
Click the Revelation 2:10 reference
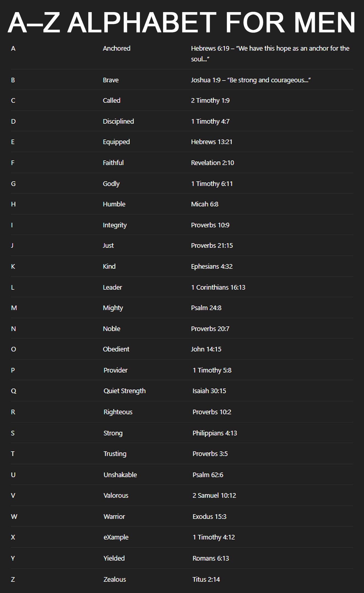click(x=212, y=163)
